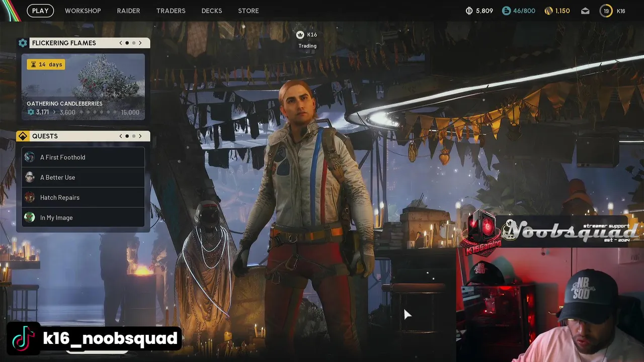Go to previous Quests page
Image resolution: width=644 pixels, height=362 pixels.
121,136
